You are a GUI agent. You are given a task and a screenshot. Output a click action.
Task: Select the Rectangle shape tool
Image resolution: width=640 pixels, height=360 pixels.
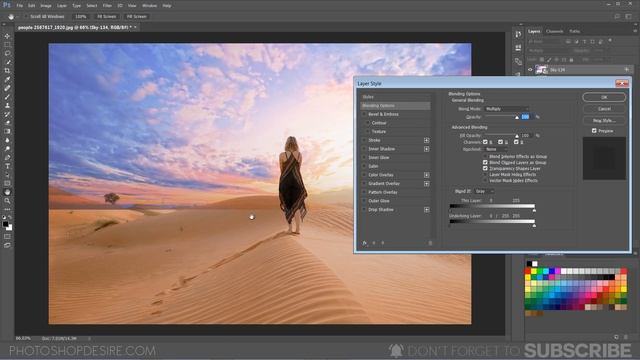pos(7,183)
